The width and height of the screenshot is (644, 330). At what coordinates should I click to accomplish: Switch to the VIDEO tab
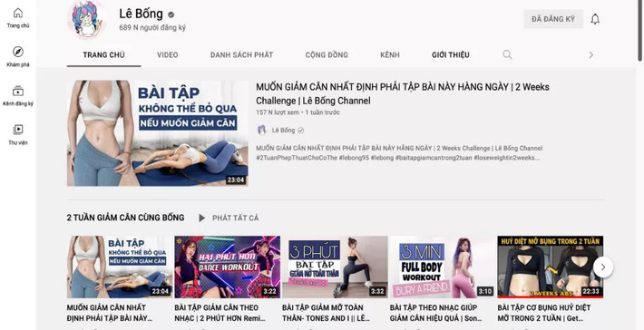point(168,55)
